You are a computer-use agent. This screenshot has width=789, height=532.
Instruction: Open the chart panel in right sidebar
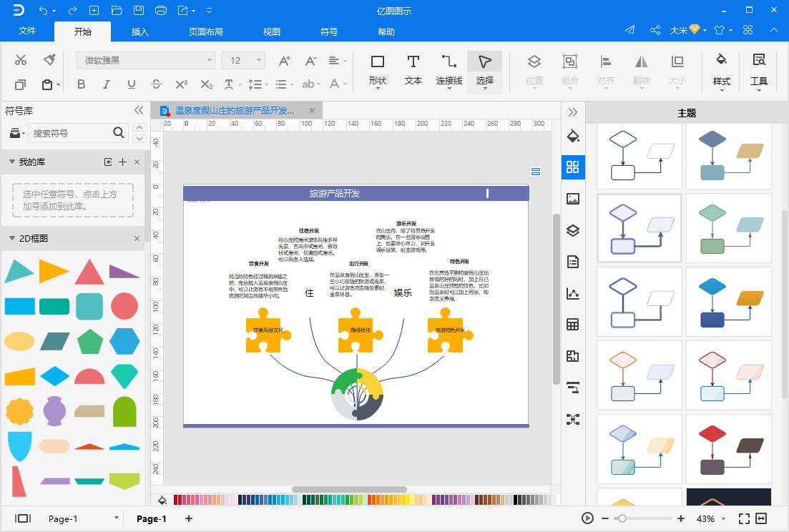pyautogui.click(x=573, y=293)
